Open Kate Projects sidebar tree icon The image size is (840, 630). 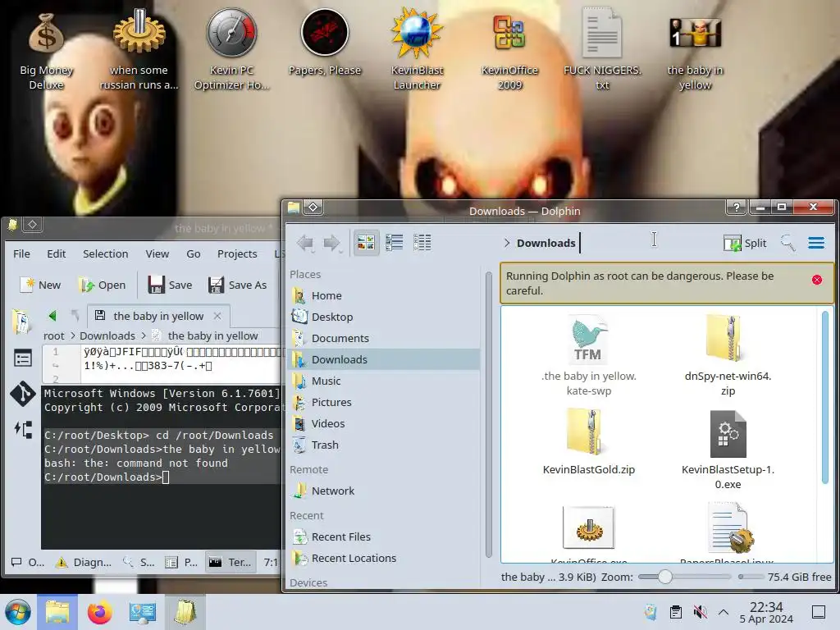[23, 430]
